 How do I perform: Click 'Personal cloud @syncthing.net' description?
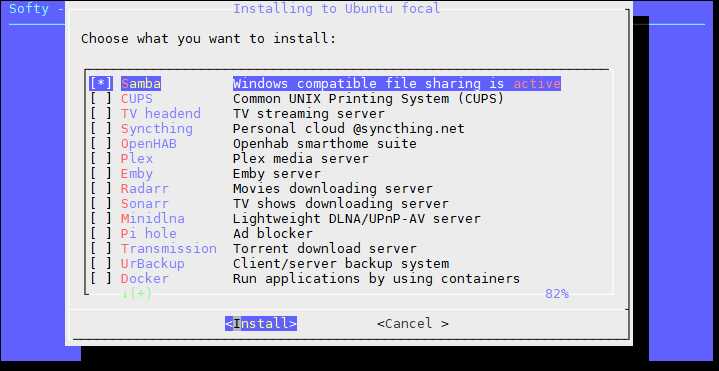[348, 129]
